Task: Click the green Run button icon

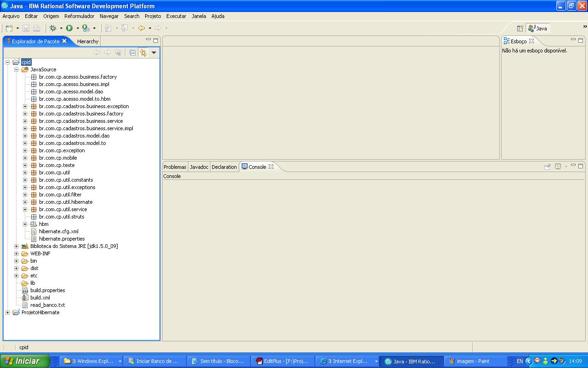Action: (x=69, y=28)
